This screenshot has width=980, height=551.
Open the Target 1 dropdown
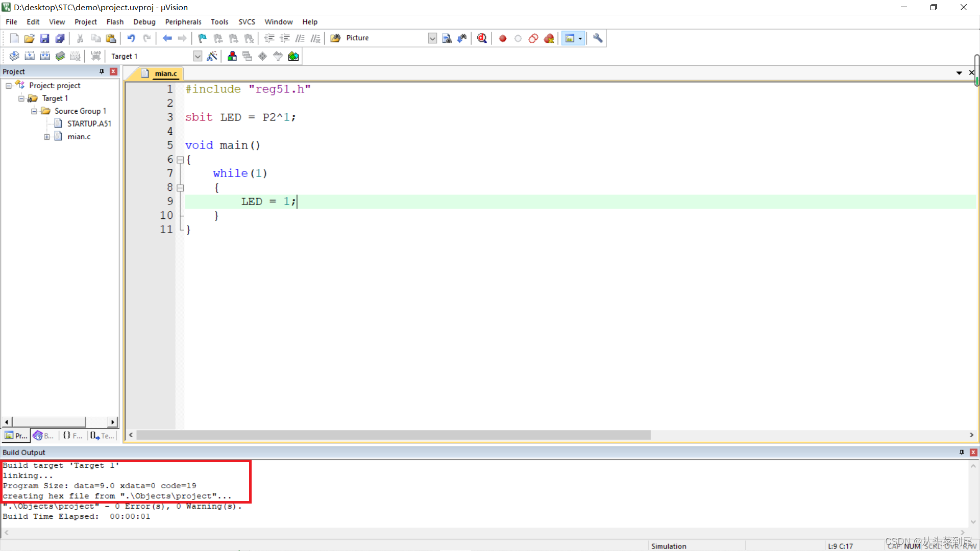pos(198,56)
